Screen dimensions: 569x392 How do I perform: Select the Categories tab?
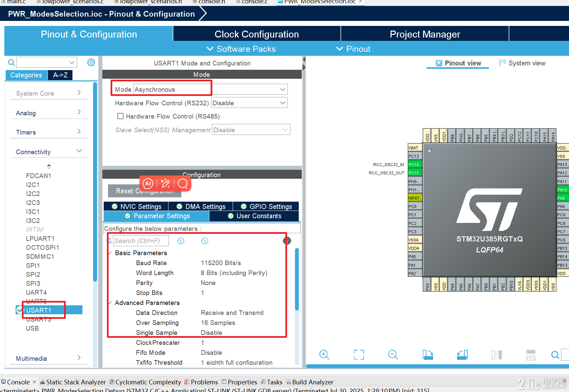click(x=26, y=75)
